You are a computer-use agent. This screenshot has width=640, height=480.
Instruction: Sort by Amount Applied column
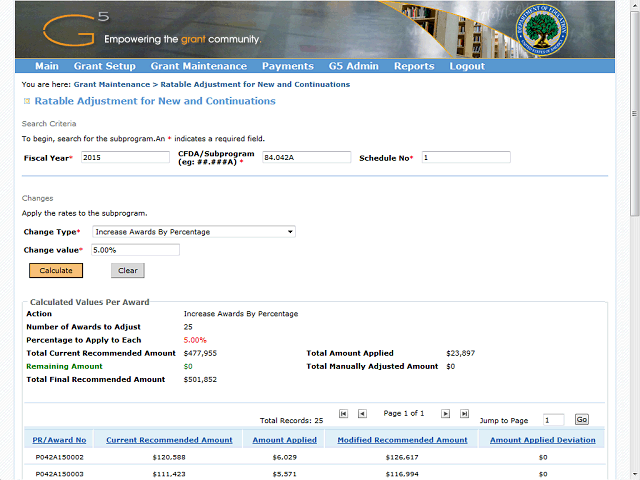click(284, 440)
